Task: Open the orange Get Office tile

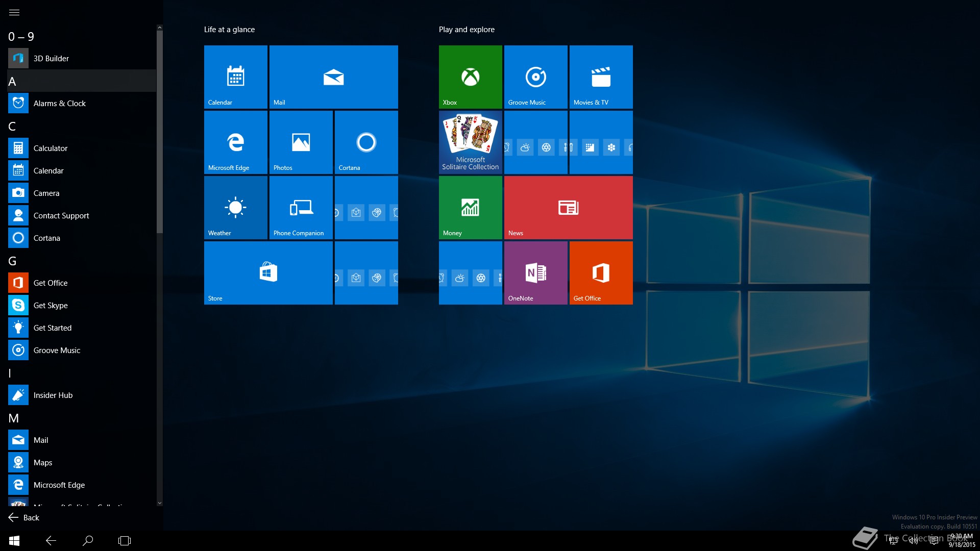Action: pyautogui.click(x=601, y=273)
